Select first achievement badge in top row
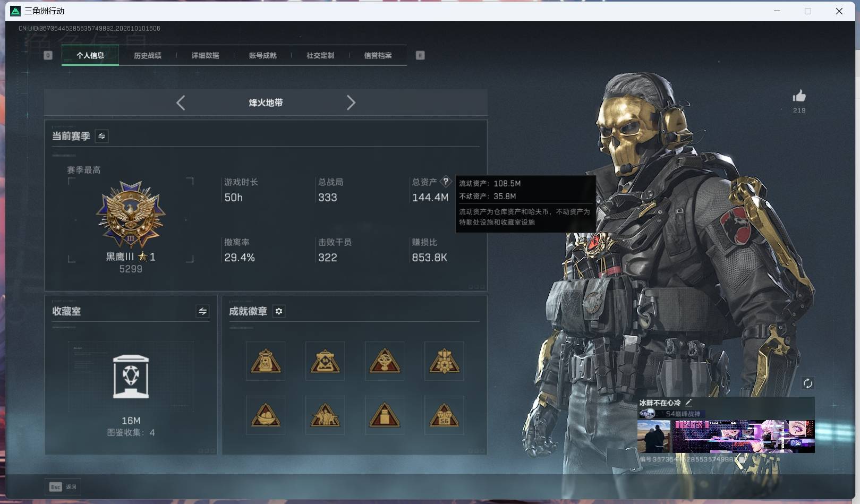The image size is (860, 504). click(x=266, y=361)
